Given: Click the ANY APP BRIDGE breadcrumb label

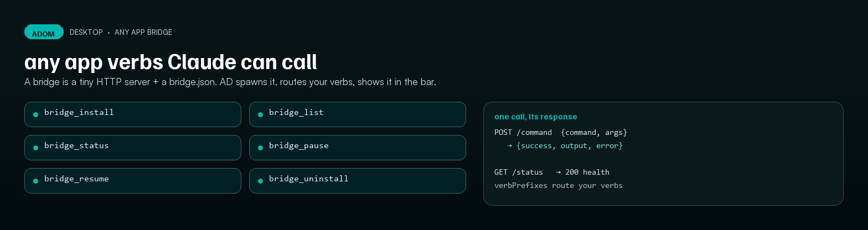Looking at the screenshot, I should click(x=143, y=32).
